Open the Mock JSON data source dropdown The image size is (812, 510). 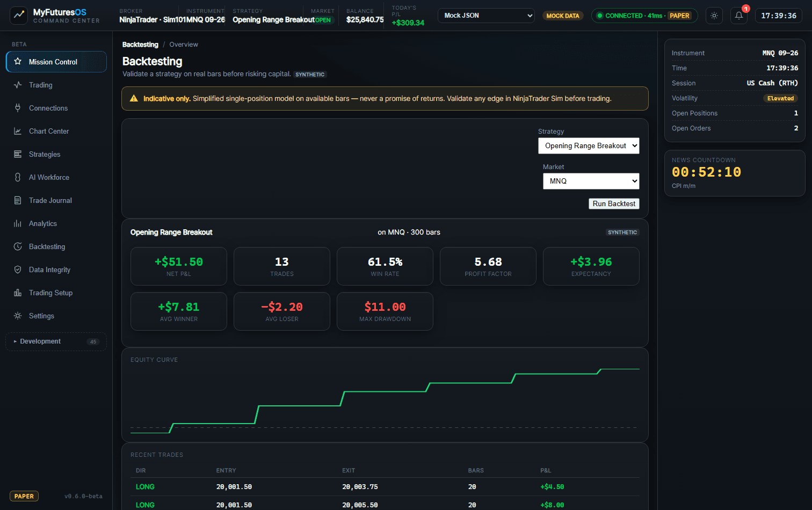tap(486, 16)
